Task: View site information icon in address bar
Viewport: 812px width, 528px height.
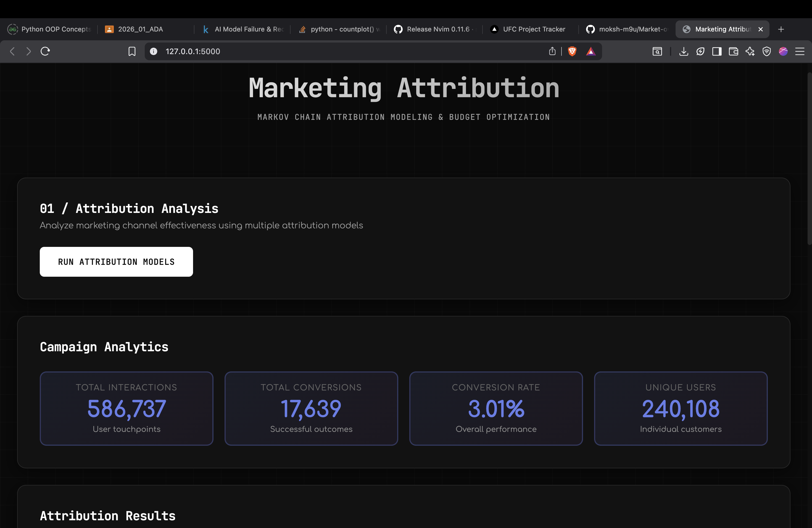Action: click(x=154, y=52)
